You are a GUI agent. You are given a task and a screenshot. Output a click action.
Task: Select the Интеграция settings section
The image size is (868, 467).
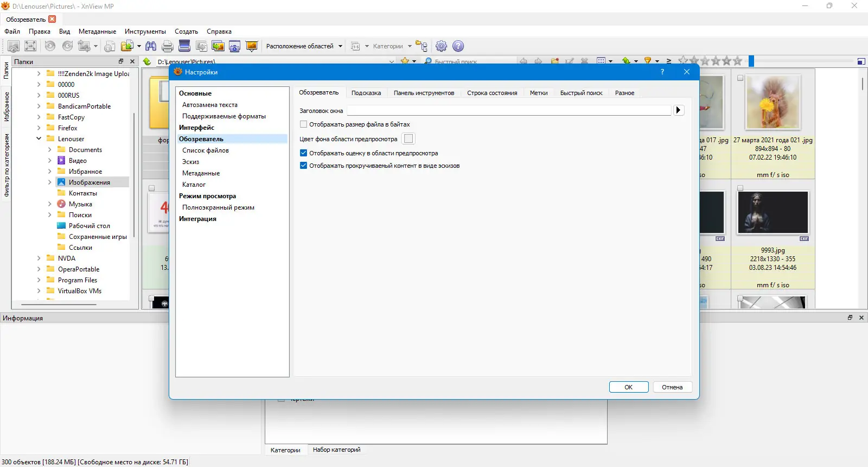(197, 219)
